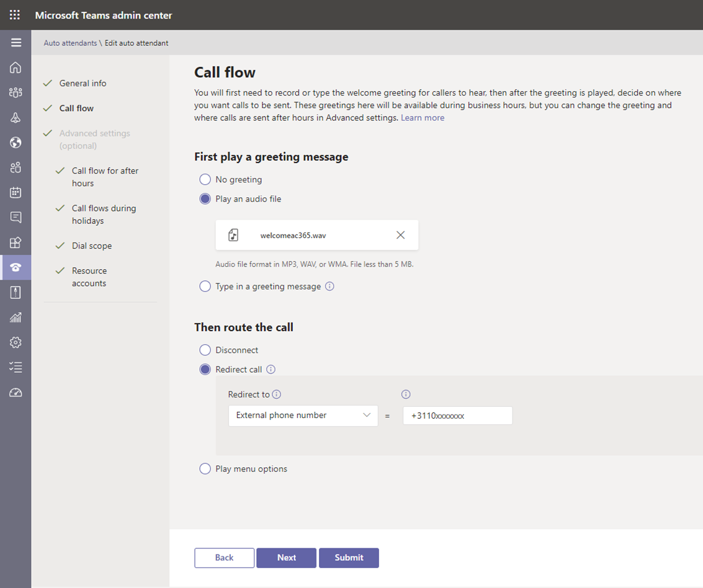703x588 pixels.
Task: Open the app launcher waffle icon
Action: 15,15
